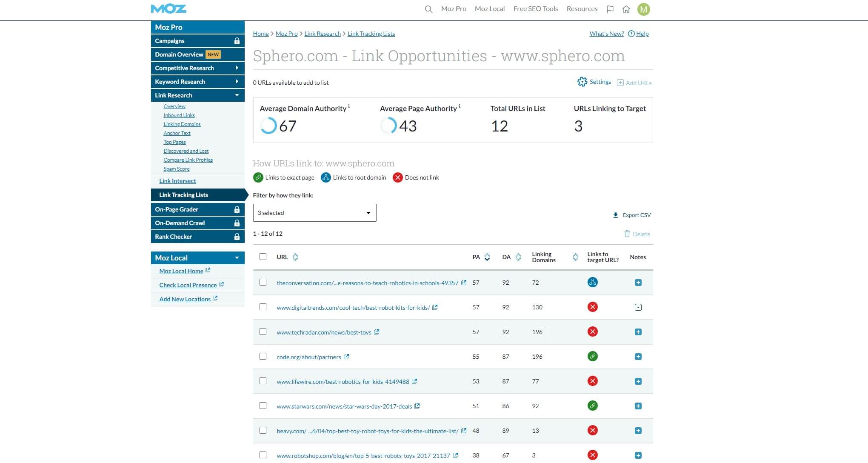Open the user avatar M menu
The image size is (868, 463).
coord(643,9)
